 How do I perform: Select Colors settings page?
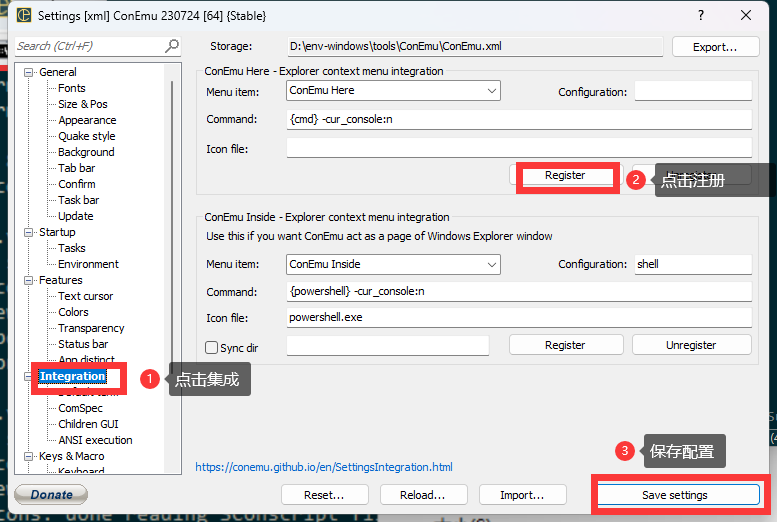[x=73, y=312]
